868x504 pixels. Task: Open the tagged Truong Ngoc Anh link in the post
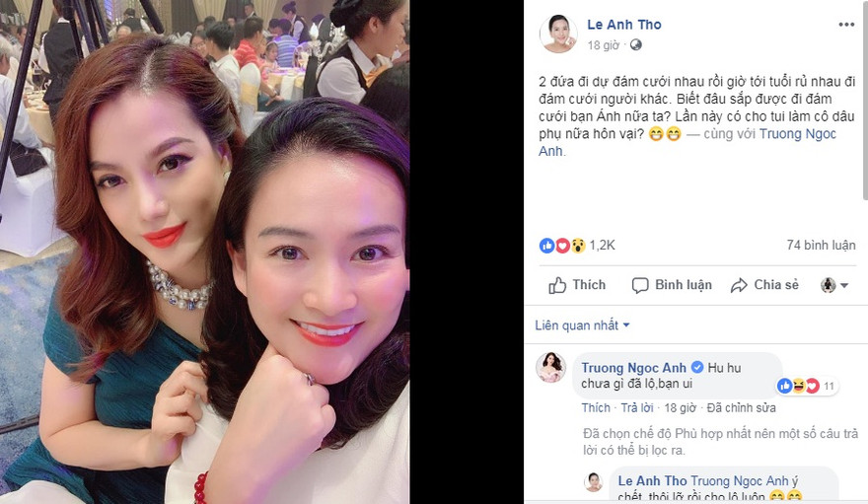pyautogui.click(x=687, y=142)
